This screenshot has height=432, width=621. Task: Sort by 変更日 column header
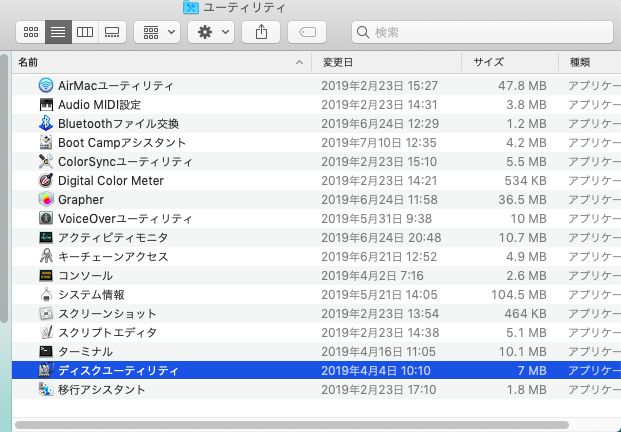point(385,62)
